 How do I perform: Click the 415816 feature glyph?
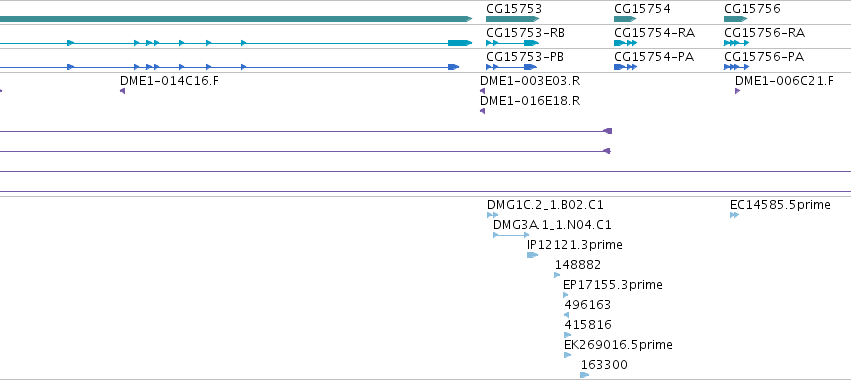(x=568, y=335)
